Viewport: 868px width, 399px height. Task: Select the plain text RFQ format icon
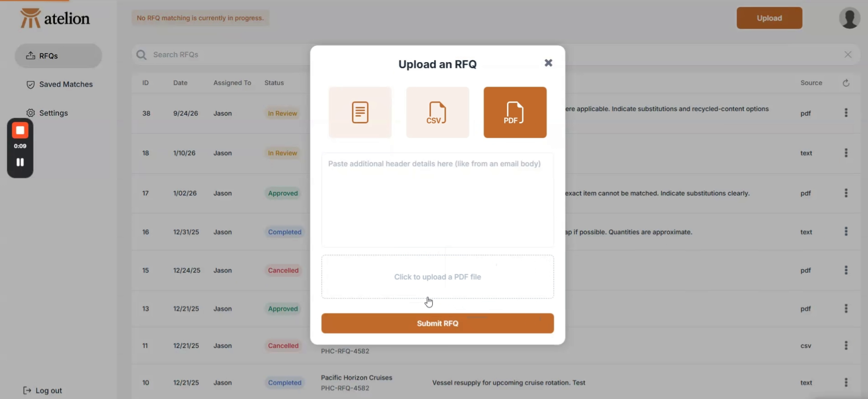coord(360,112)
